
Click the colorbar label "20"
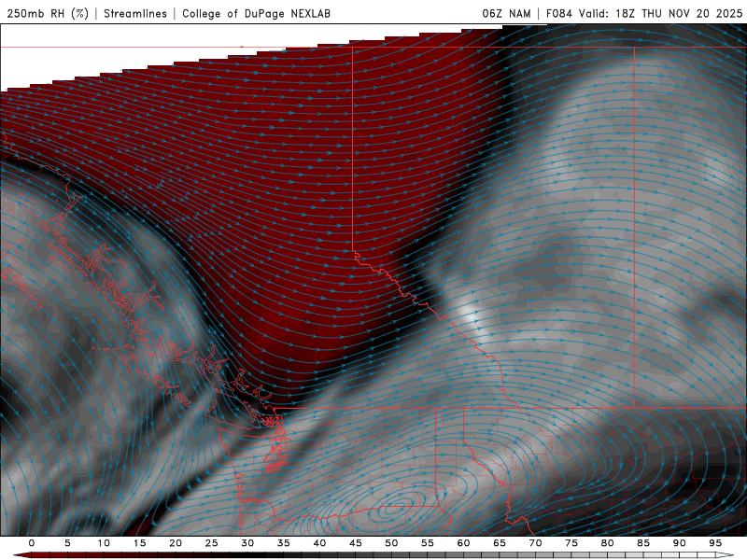click(176, 543)
